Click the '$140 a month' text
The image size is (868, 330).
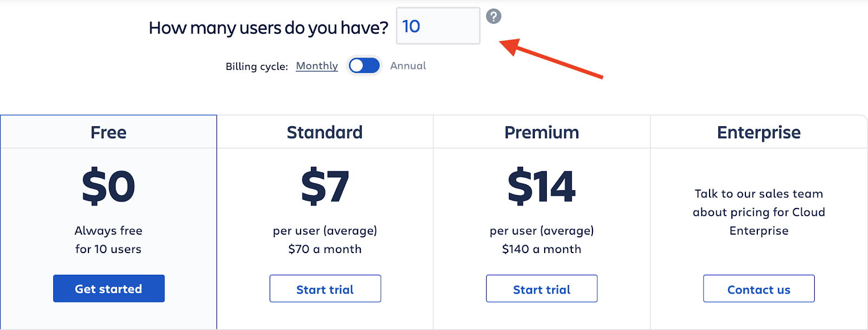click(541, 249)
